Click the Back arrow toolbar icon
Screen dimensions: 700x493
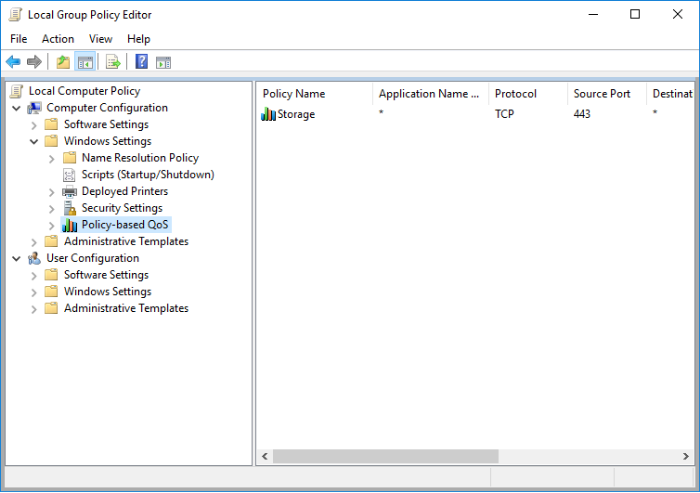pos(13,62)
